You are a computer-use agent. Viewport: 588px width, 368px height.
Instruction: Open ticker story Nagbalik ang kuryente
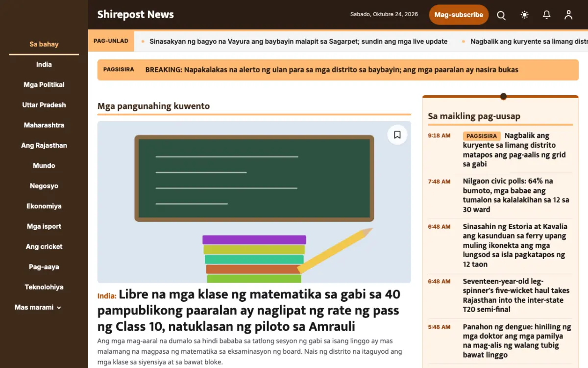click(x=529, y=41)
